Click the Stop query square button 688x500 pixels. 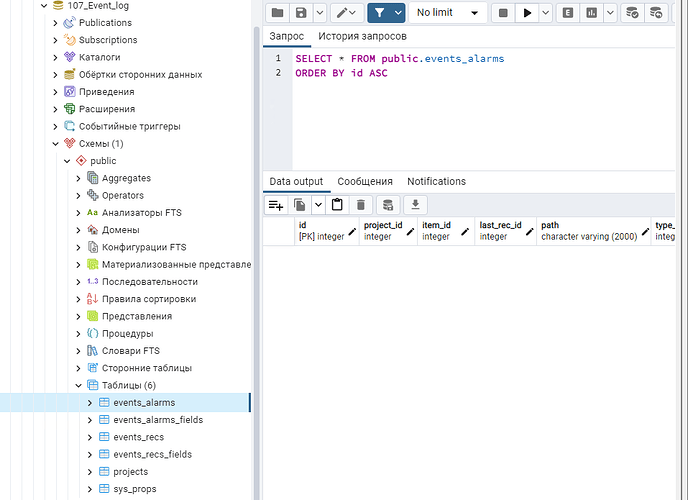[x=503, y=13]
